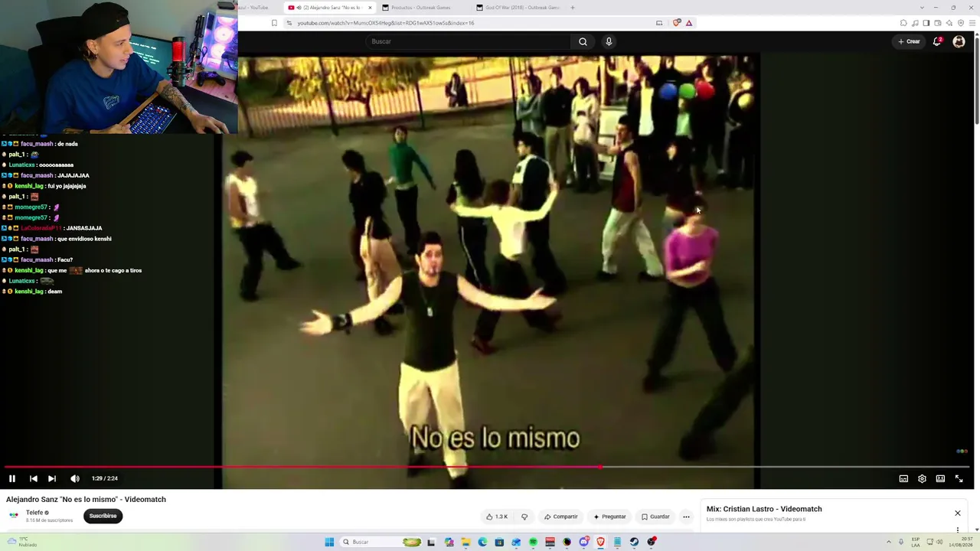
Task: Open the taskbar clock showing 20:57
Action: point(960,542)
